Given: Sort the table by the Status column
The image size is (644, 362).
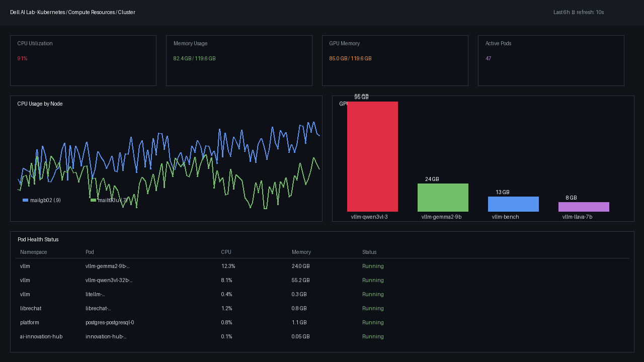Looking at the screenshot, I should pyautogui.click(x=369, y=252).
